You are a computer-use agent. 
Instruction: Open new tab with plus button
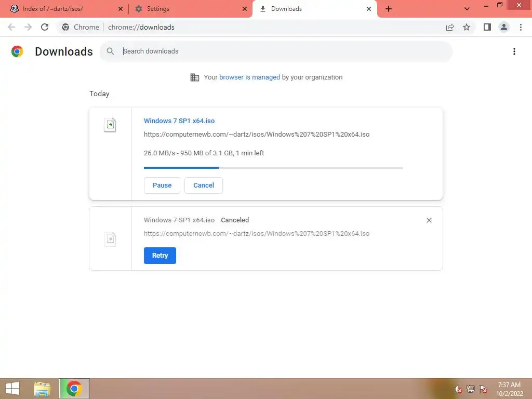click(x=389, y=9)
